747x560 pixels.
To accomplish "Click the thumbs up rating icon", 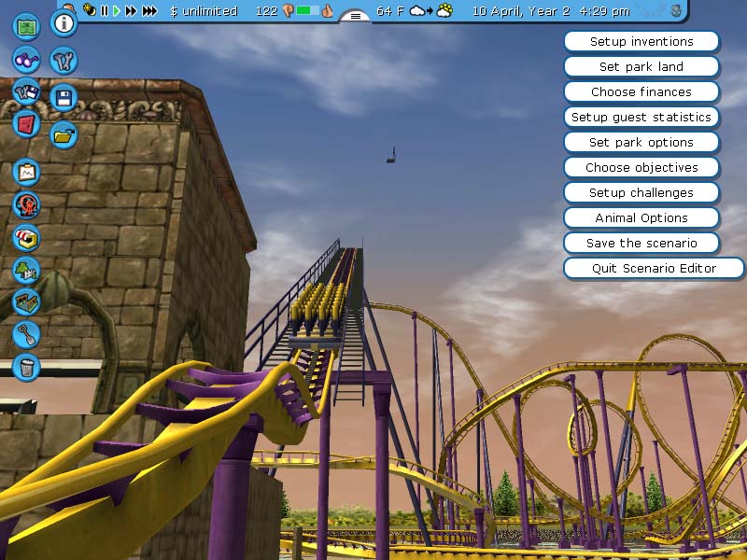I will click(327, 10).
